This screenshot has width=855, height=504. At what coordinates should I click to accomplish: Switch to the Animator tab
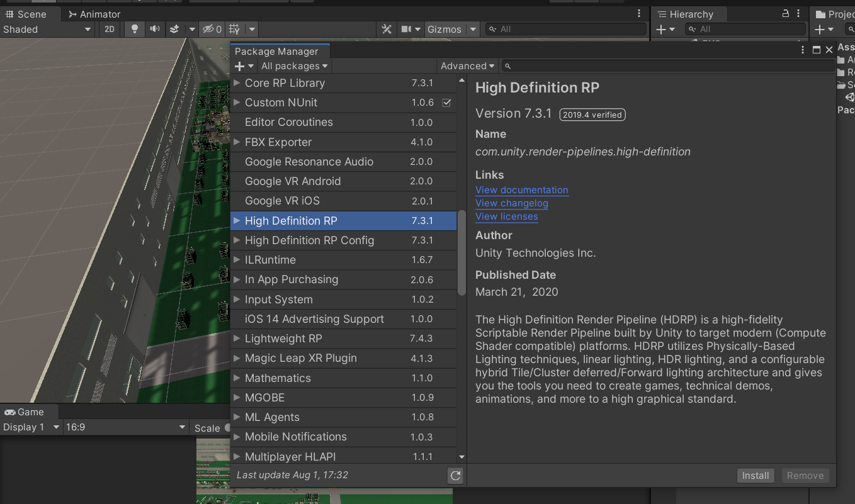point(94,14)
